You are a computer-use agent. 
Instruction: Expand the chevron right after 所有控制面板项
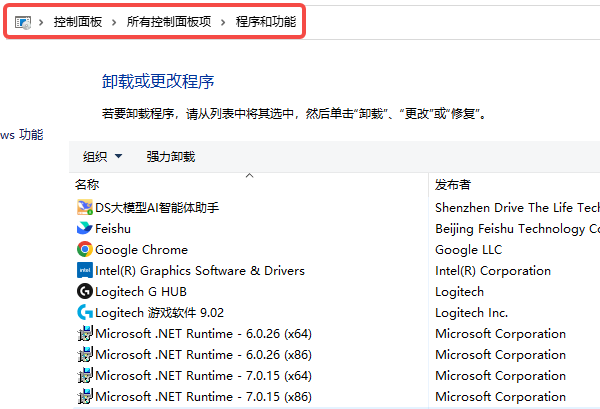(223, 22)
